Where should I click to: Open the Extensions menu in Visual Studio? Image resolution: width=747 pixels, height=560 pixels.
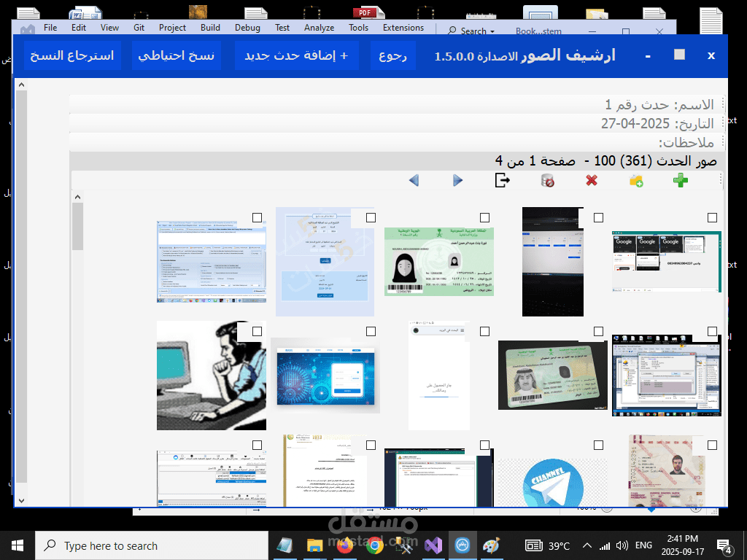click(x=403, y=28)
